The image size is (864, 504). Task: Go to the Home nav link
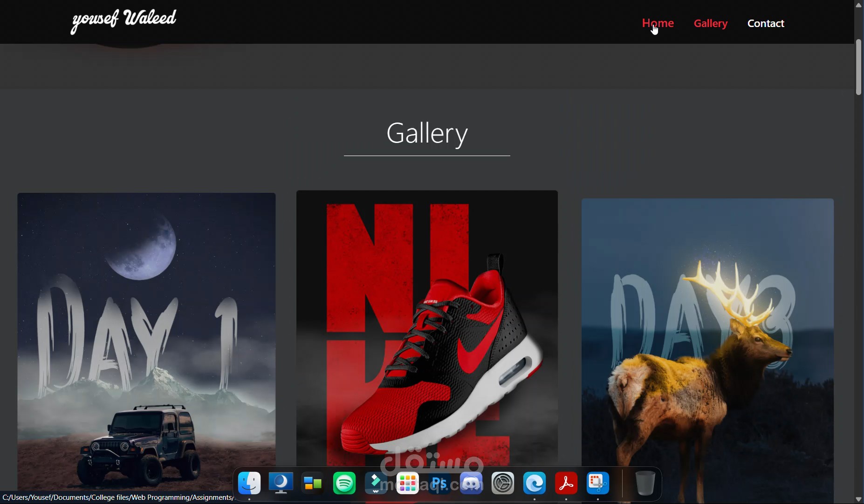658,23
